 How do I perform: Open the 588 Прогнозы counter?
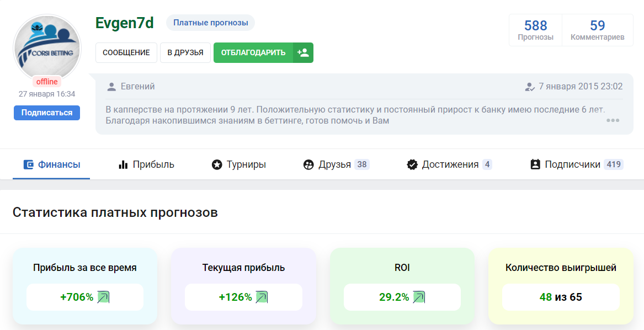pos(535,30)
